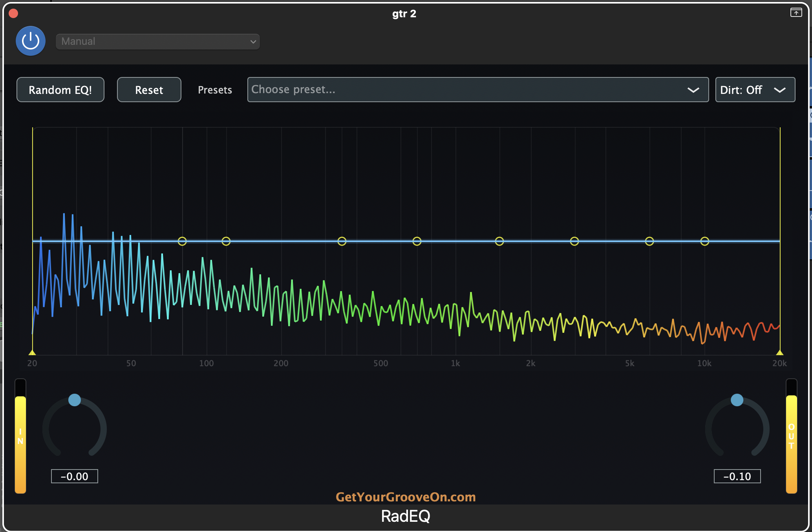Click the Presets label
The image size is (812, 532).
[x=215, y=90]
